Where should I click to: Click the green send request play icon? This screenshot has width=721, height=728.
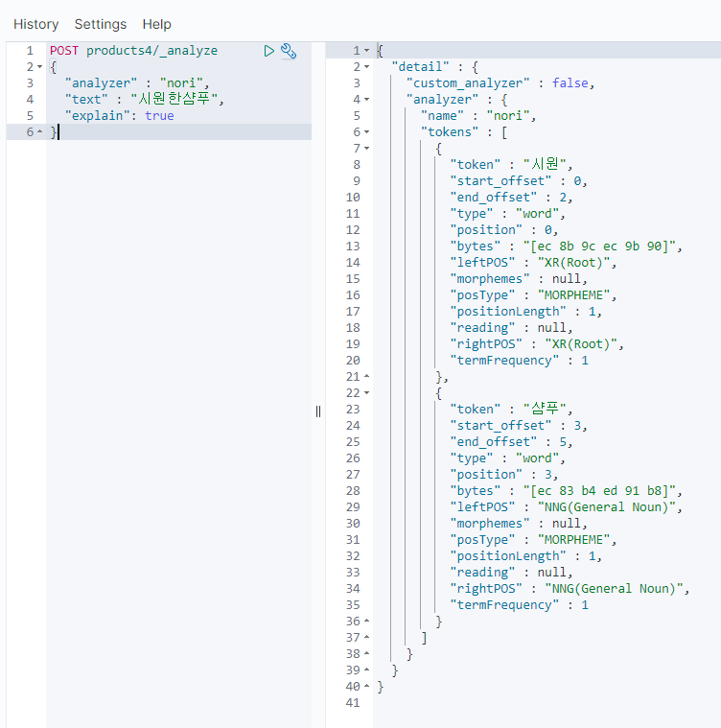coord(269,51)
